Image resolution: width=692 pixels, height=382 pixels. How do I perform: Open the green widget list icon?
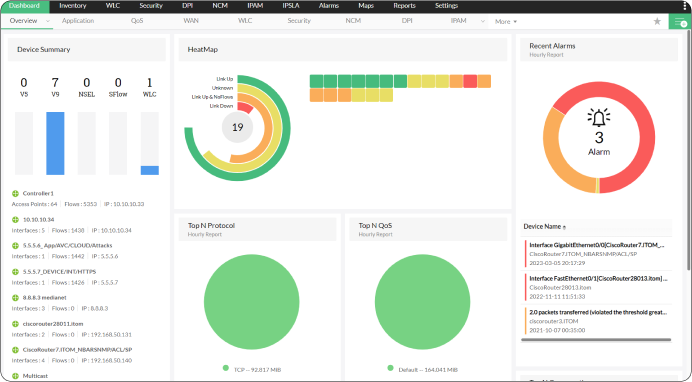[680, 22]
